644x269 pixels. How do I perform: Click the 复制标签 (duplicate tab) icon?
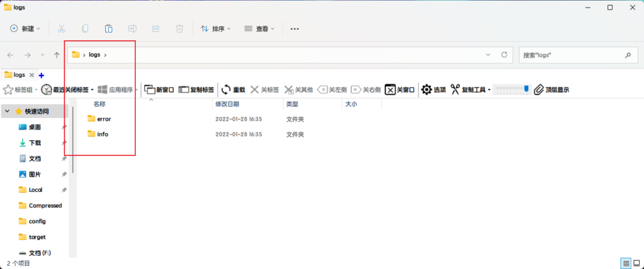tap(184, 90)
